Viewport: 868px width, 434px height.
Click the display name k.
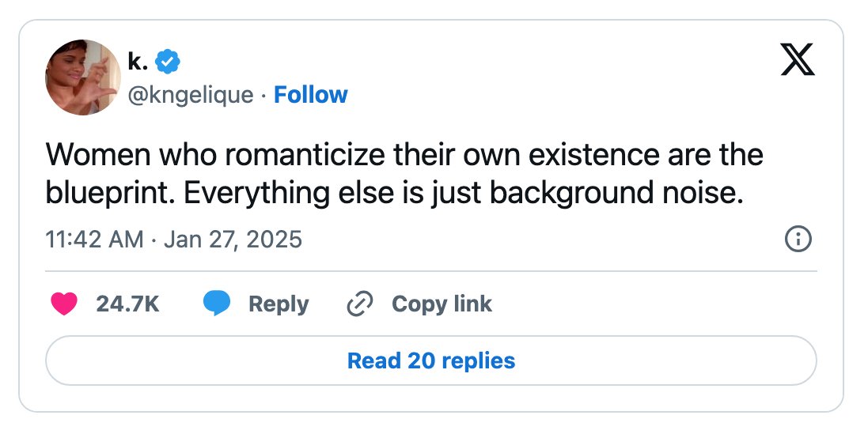click(x=138, y=62)
